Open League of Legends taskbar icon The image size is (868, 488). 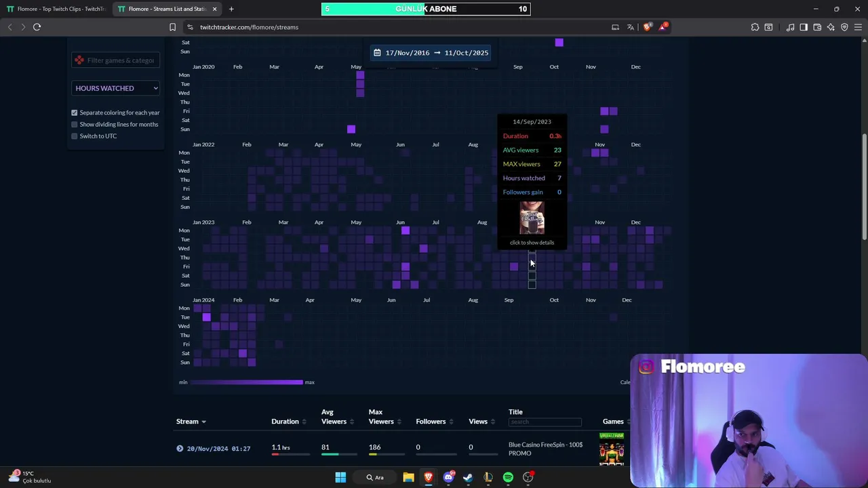488,477
